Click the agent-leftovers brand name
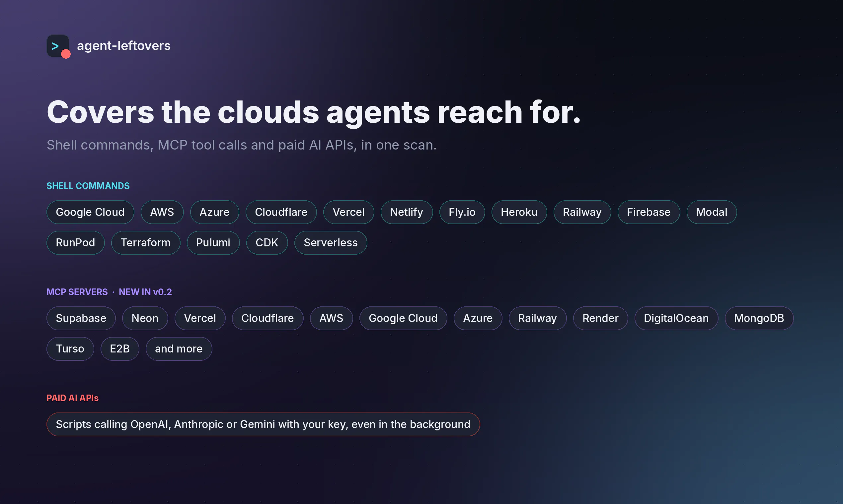Viewport: 843px width, 504px height. coord(124,45)
